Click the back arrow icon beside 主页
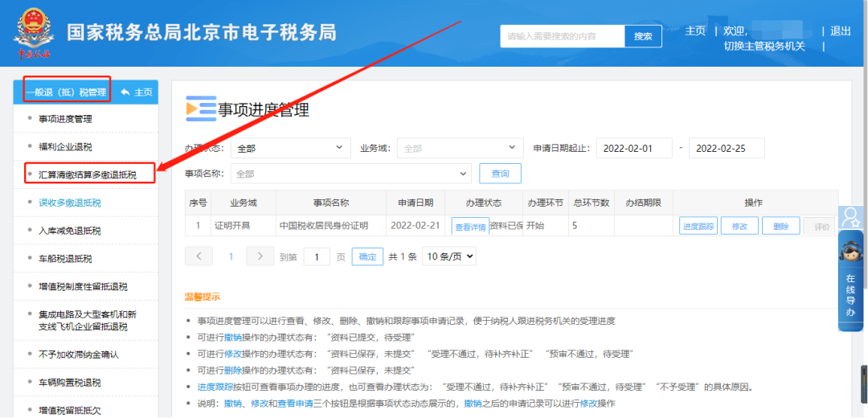Viewport: 868px width, 418px height. [x=125, y=92]
